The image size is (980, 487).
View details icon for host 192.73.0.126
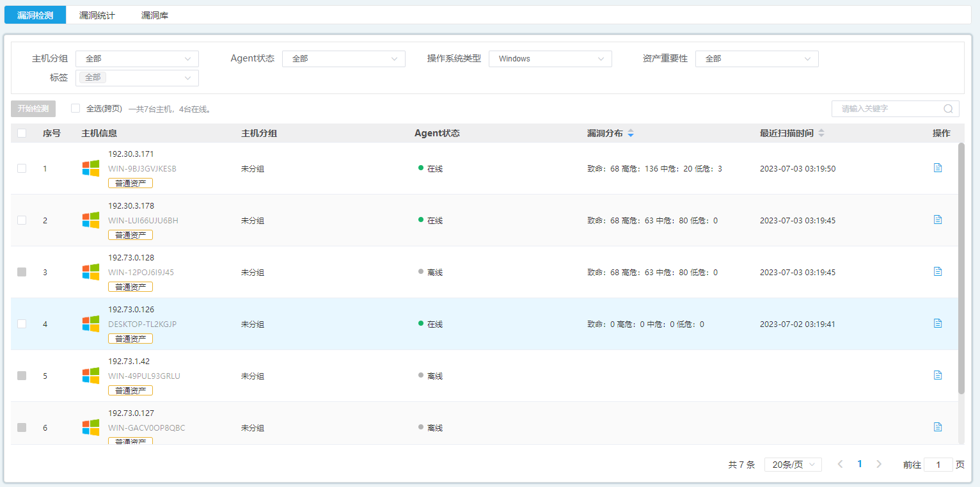click(938, 323)
